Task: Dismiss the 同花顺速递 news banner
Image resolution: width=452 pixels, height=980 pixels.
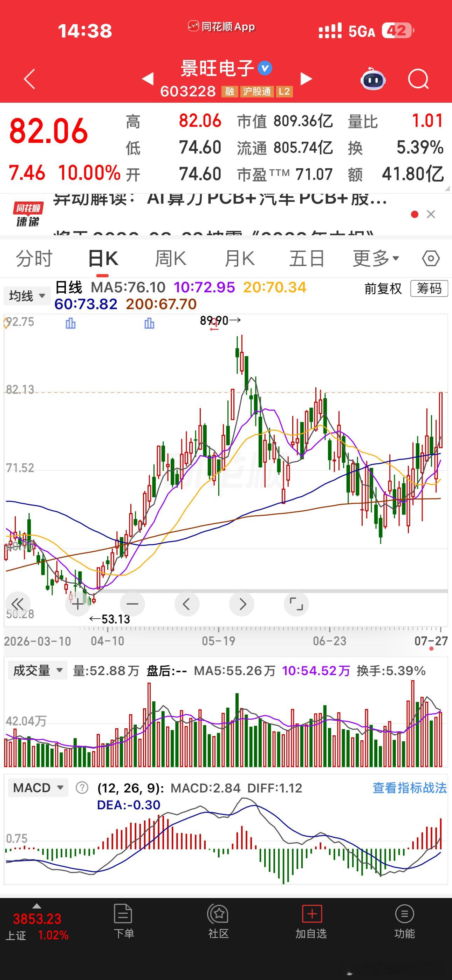Action: 431,214
